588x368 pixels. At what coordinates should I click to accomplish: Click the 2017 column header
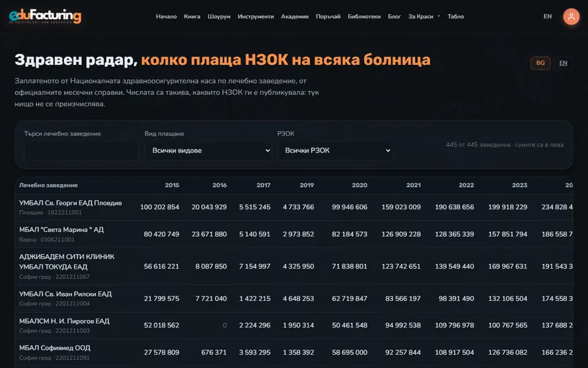pyautogui.click(x=263, y=185)
